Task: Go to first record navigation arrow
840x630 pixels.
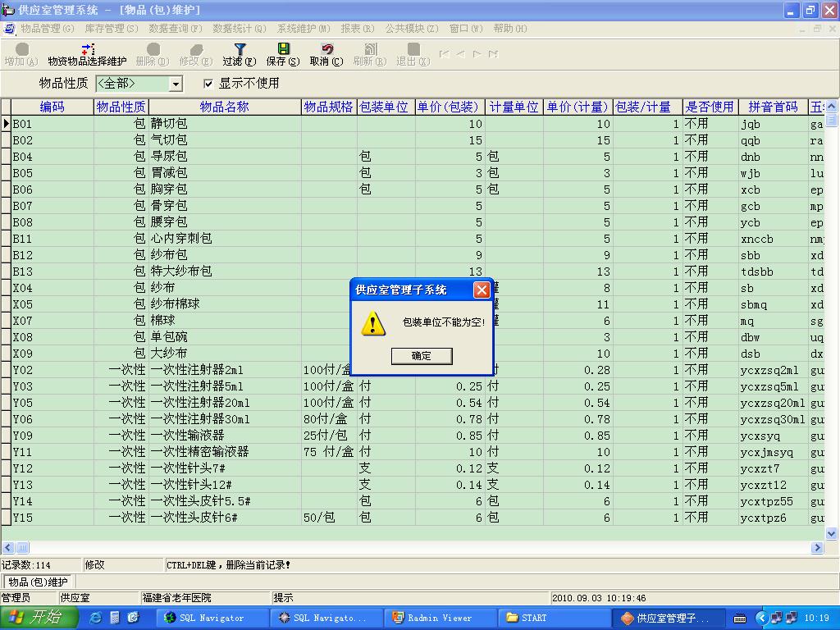Action: tap(444, 54)
